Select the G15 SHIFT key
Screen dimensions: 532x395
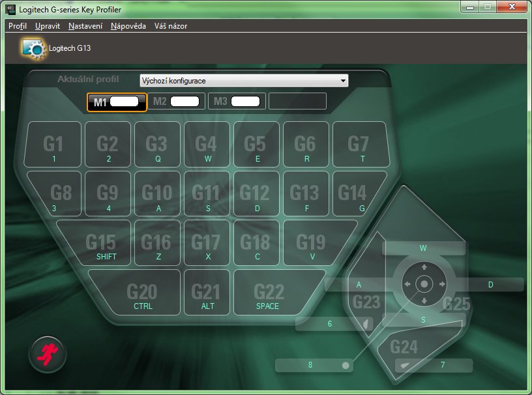tap(101, 246)
